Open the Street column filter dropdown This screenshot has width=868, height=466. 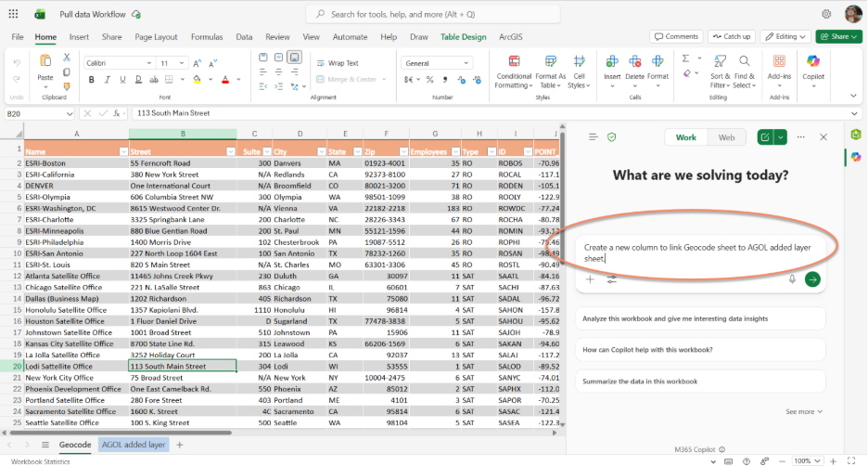pyautogui.click(x=231, y=152)
